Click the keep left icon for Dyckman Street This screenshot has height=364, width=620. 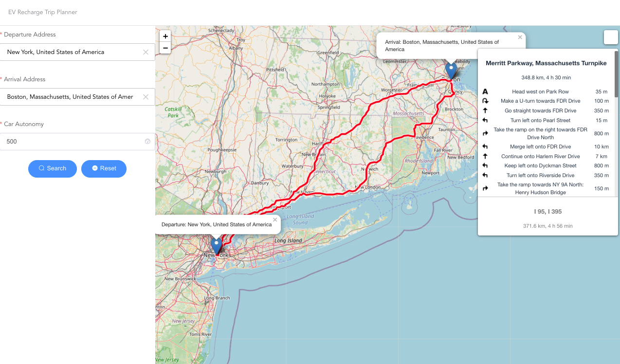click(485, 165)
